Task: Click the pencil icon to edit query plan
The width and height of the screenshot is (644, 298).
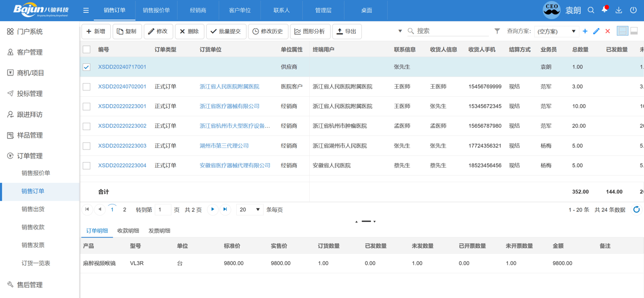Action: click(x=596, y=31)
